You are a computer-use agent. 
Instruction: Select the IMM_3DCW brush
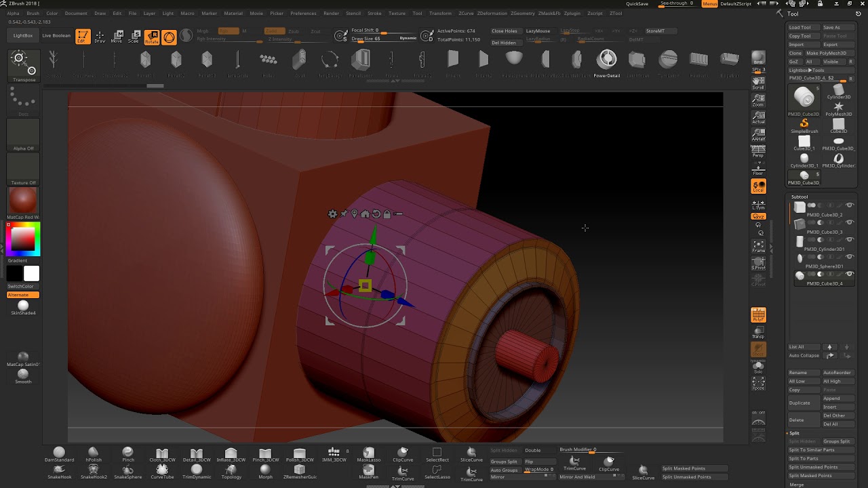[x=334, y=454]
